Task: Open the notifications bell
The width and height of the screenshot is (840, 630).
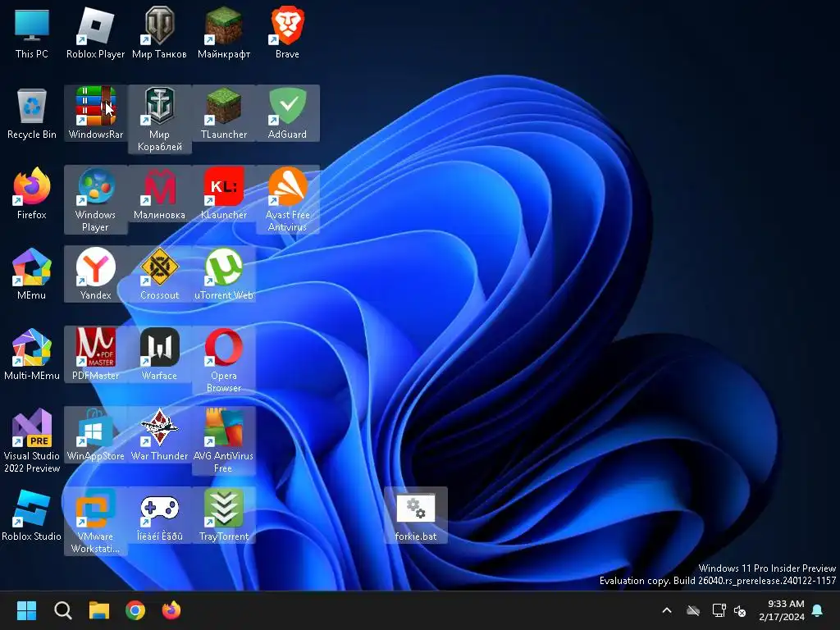Action: point(818,610)
